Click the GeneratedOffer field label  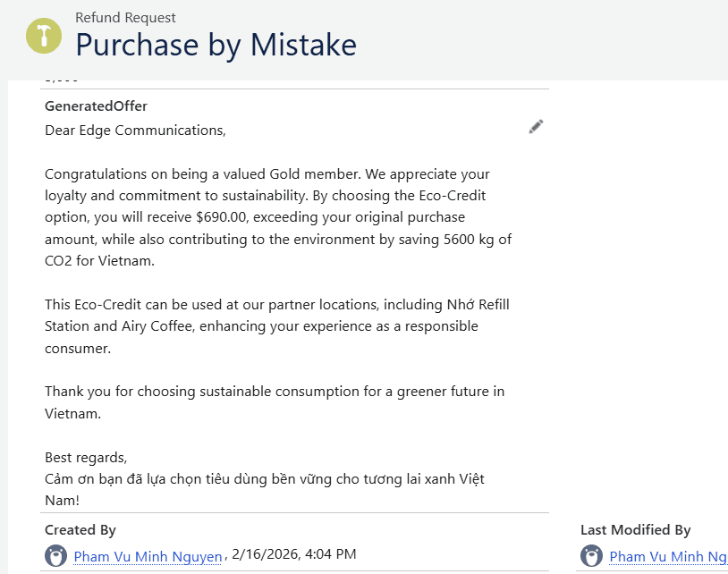coord(96,106)
